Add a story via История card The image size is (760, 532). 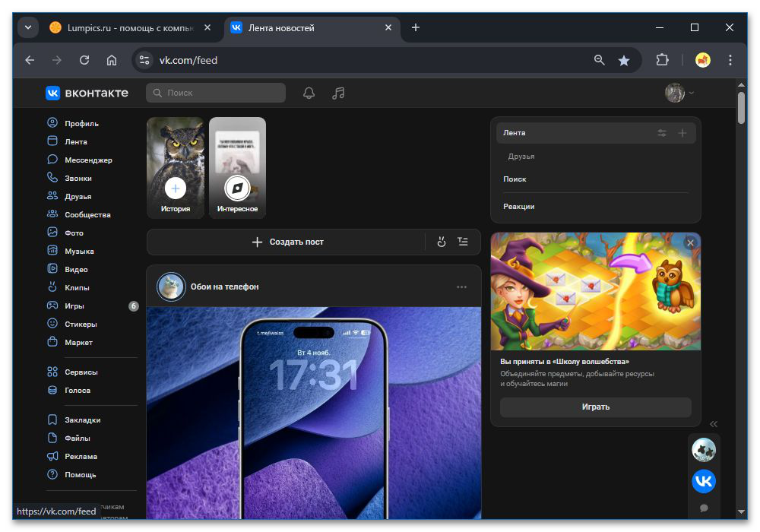click(x=176, y=168)
